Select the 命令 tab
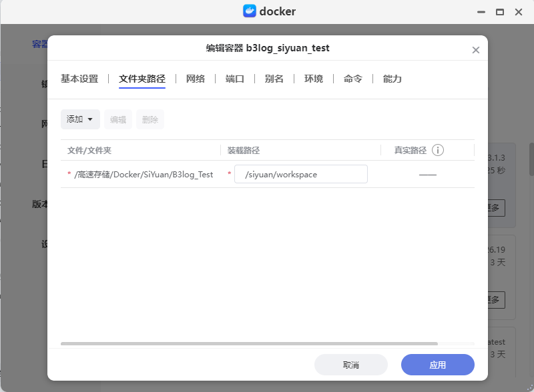Screen dimensions: 534x392 [x=353, y=79]
